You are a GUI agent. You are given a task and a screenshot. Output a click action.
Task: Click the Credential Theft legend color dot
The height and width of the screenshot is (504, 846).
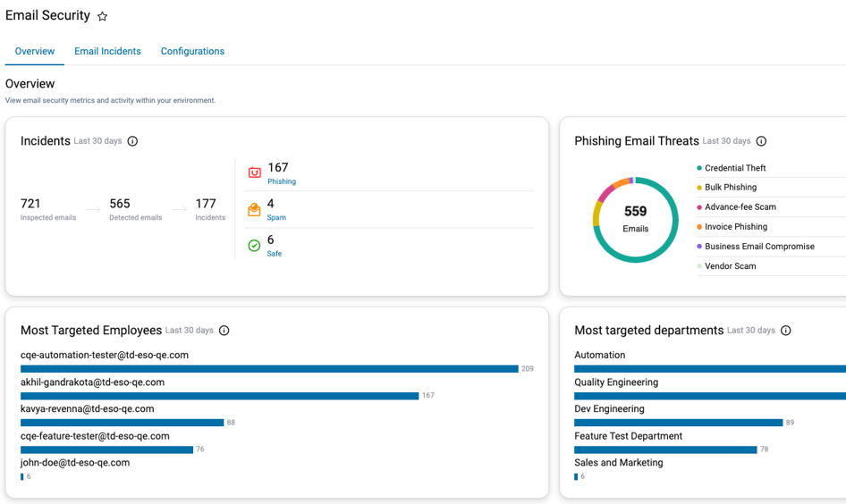(699, 168)
